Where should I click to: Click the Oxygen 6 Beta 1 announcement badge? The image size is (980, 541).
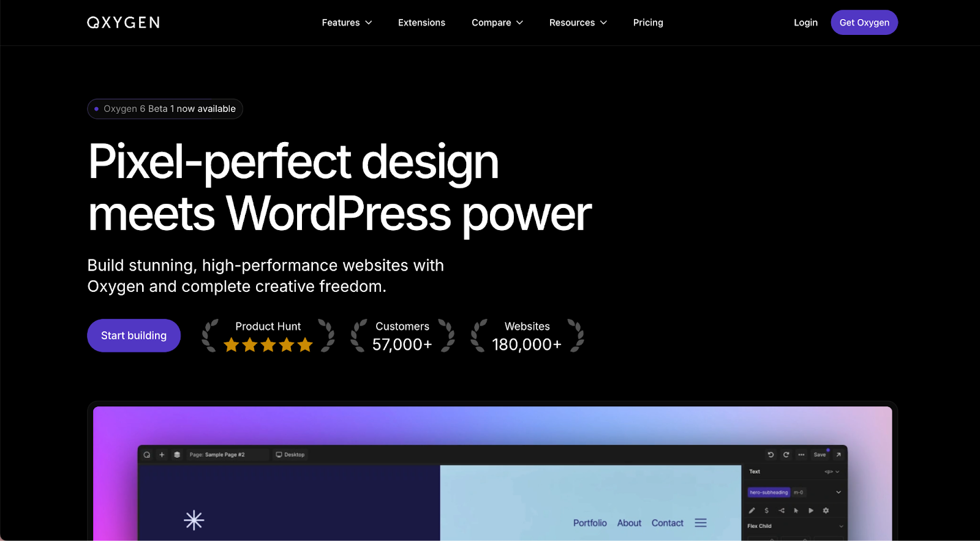click(165, 109)
